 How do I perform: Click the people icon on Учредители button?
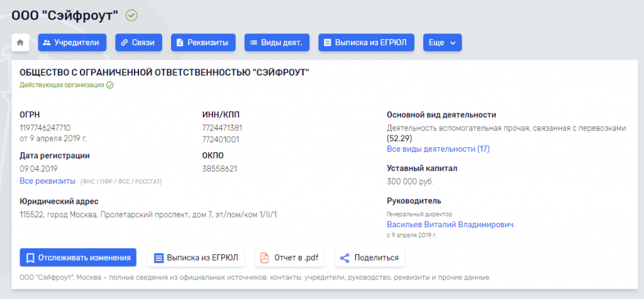[x=47, y=43]
